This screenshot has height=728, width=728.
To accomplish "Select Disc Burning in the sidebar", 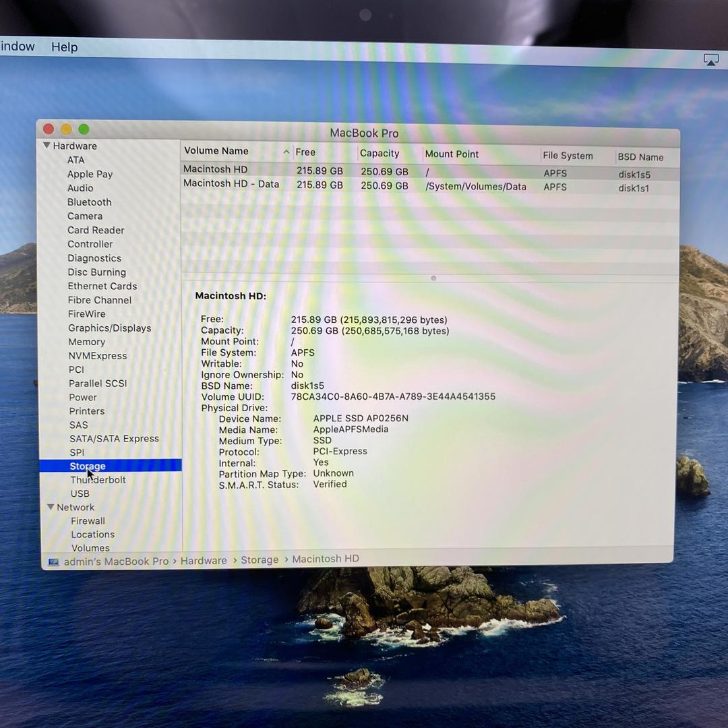I will 97,272.
